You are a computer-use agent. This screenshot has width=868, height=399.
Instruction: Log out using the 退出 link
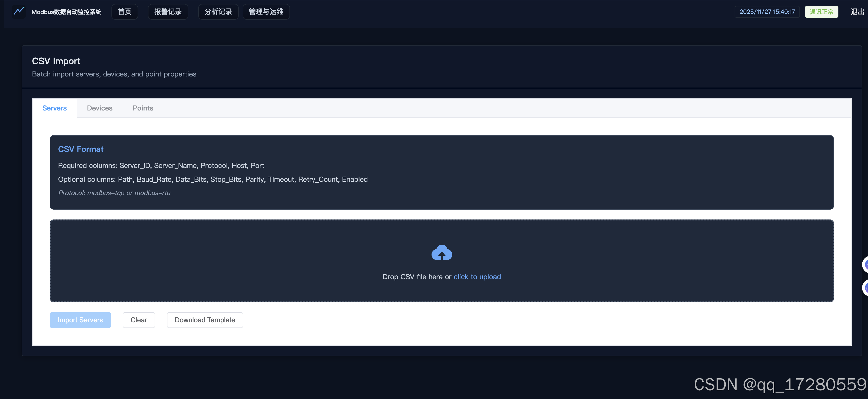pyautogui.click(x=857, y=12)
